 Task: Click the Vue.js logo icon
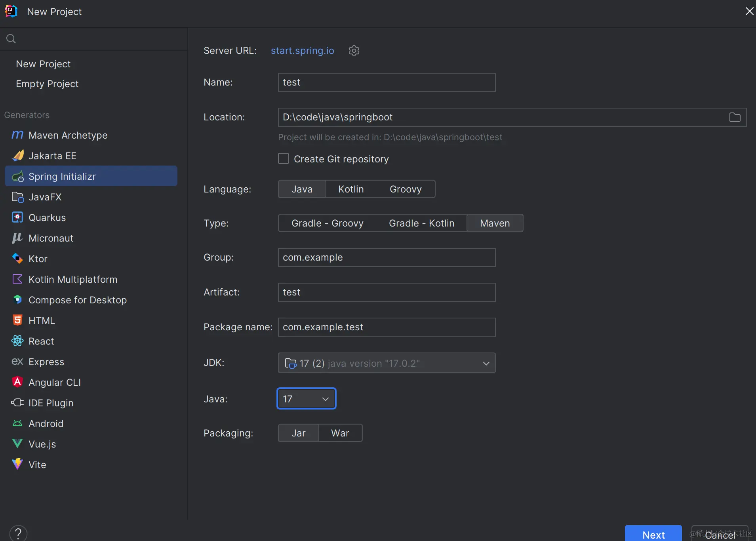tap(17, 444)
